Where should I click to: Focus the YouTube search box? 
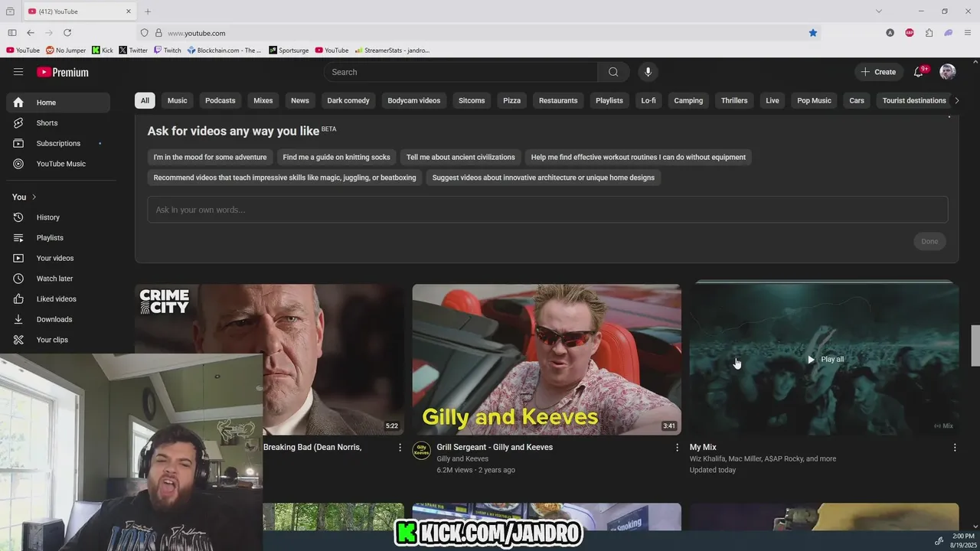tap(460, 72)
